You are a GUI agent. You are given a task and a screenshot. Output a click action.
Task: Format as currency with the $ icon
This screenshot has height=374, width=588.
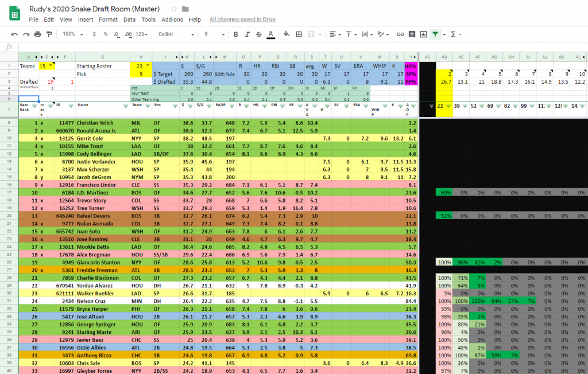click(94, 34)
